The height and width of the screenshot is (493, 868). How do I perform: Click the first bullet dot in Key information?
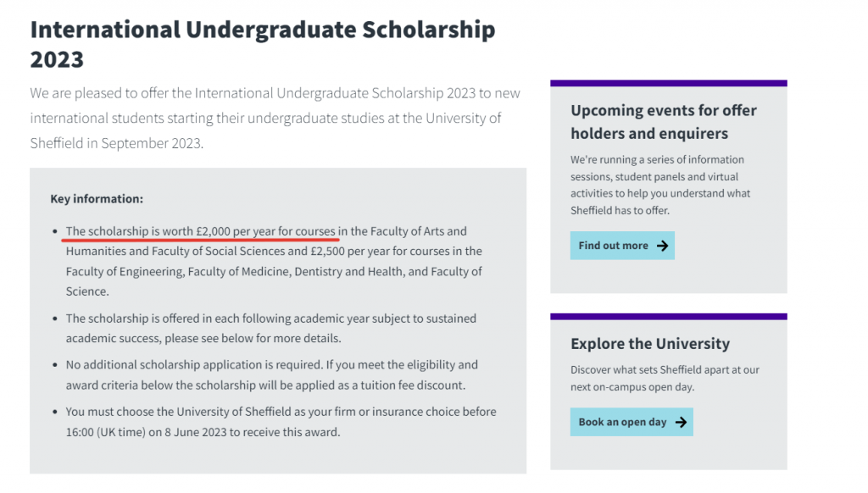pos(55,231)
